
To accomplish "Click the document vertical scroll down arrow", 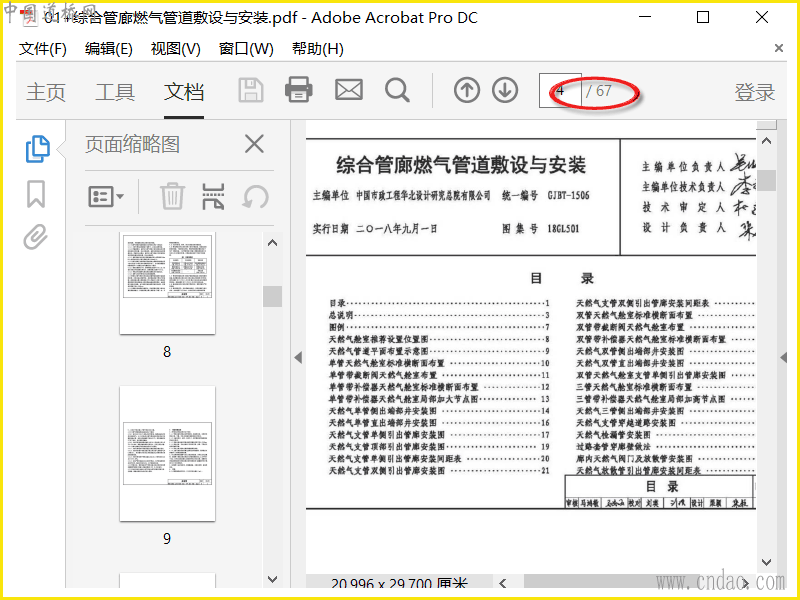I will 766,562.
